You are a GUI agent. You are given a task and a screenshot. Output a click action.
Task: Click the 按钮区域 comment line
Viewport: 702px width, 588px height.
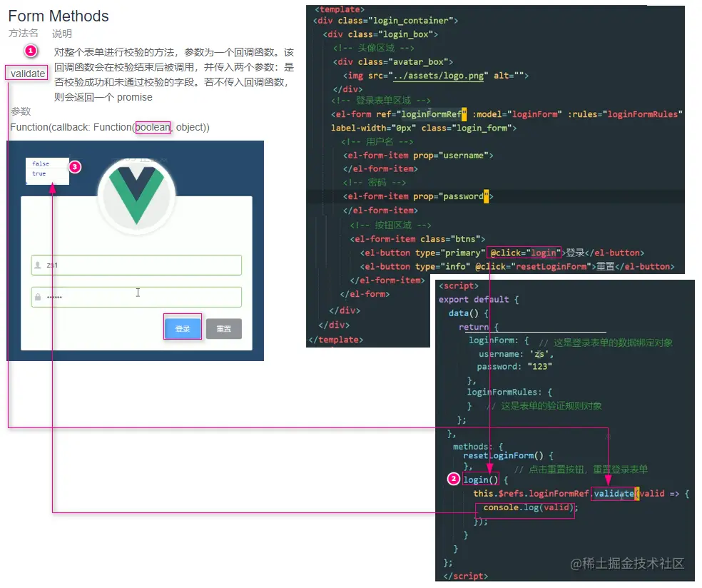coord(390,225)
